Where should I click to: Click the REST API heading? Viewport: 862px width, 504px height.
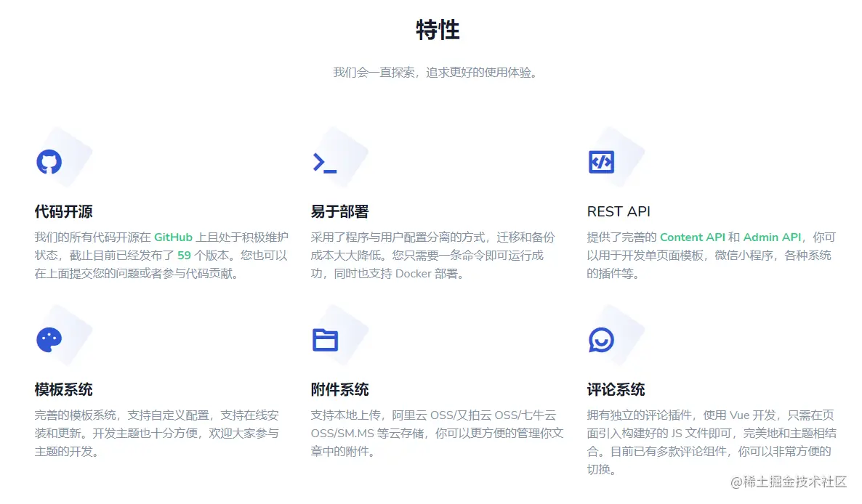coord(619,211)
